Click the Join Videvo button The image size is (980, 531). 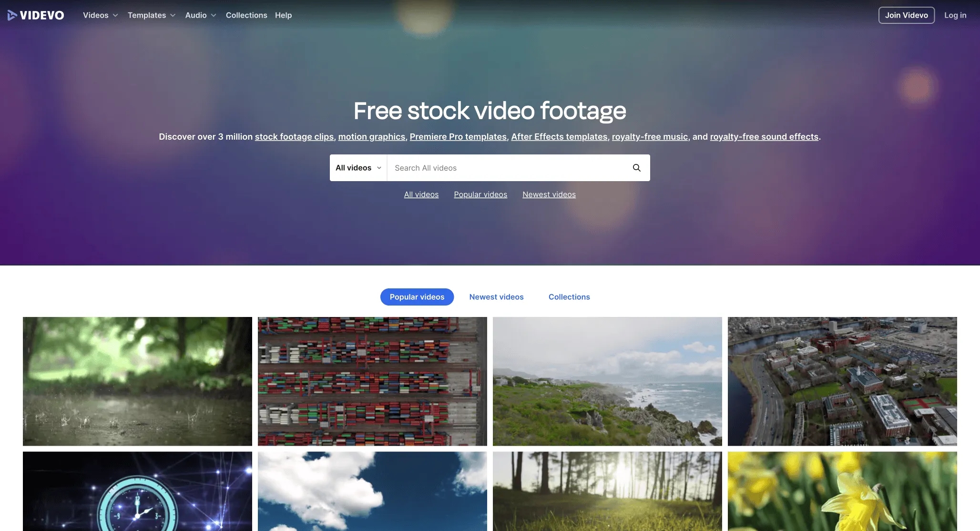906,15
